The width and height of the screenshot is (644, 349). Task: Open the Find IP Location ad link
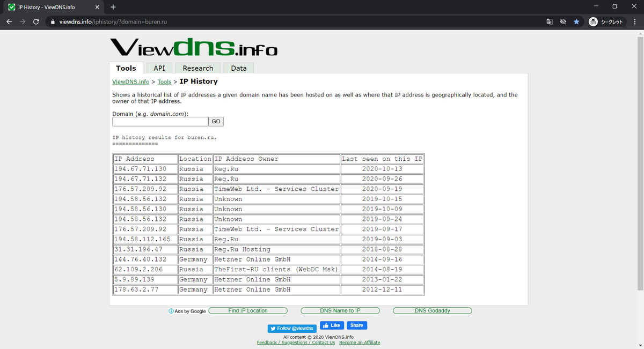point(248,310)
